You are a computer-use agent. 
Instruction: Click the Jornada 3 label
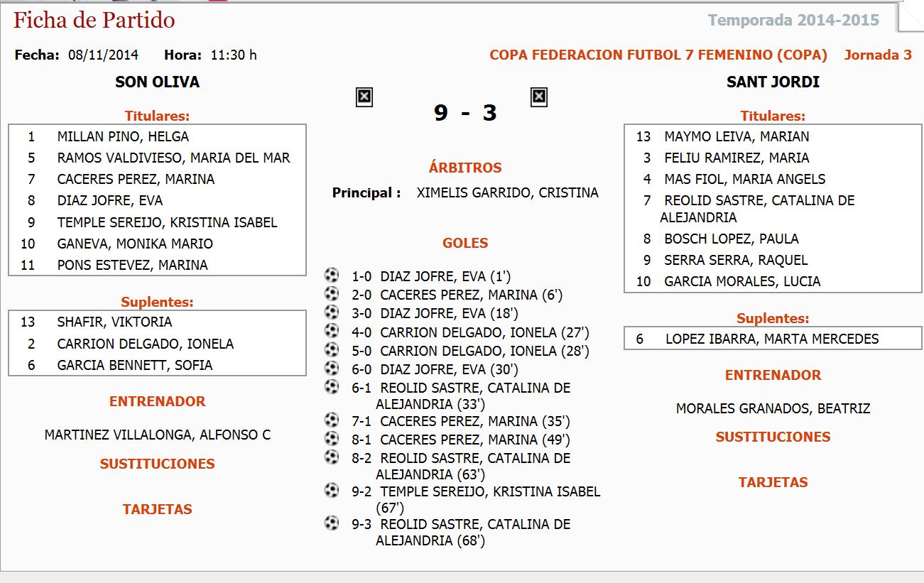(x=878, y=55)
